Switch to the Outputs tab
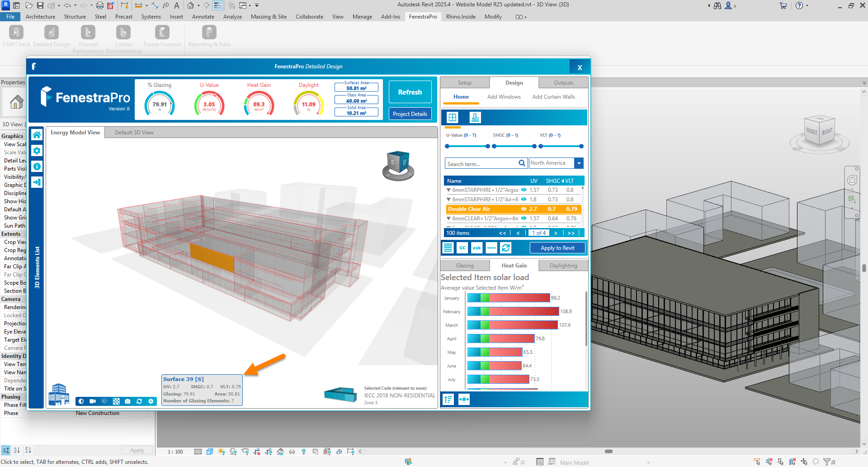Viewport: 868px width, 467px height. pyautogui.click(x=564, y=83)
